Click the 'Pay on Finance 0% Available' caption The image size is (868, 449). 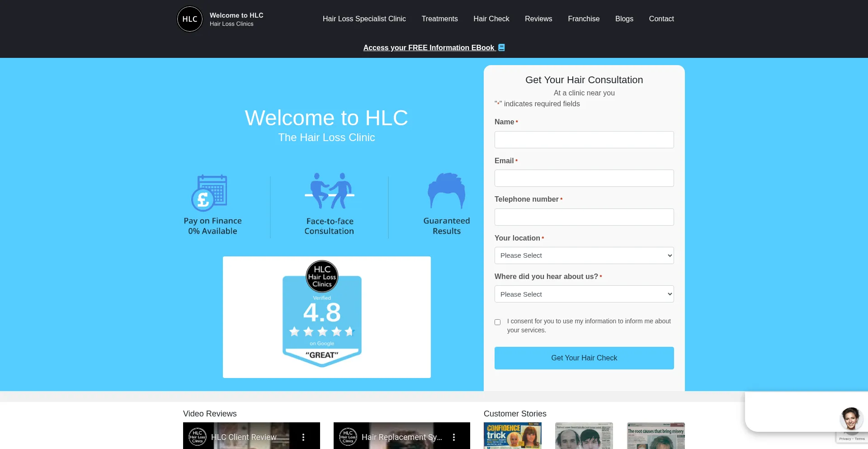click(212, 226)
